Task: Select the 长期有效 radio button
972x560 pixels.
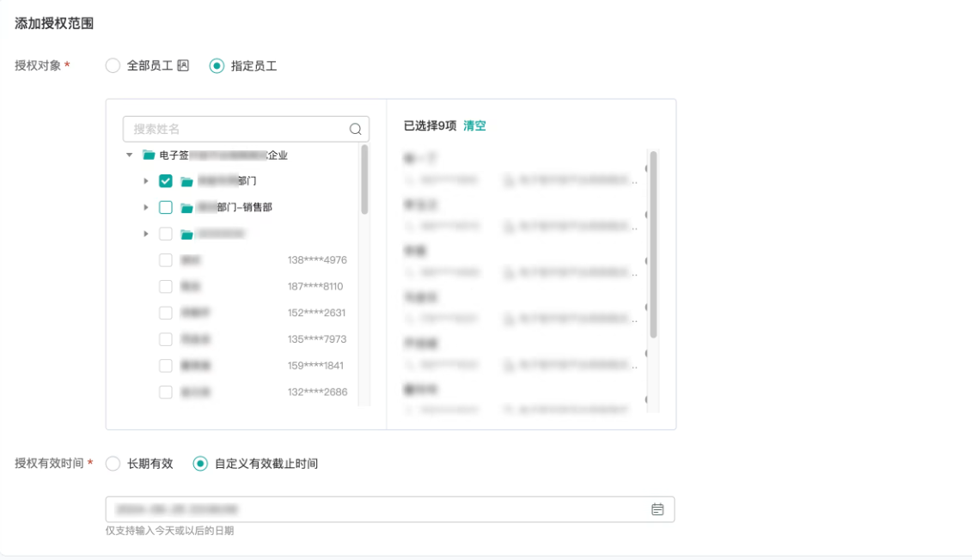Action: click(113, 463)
